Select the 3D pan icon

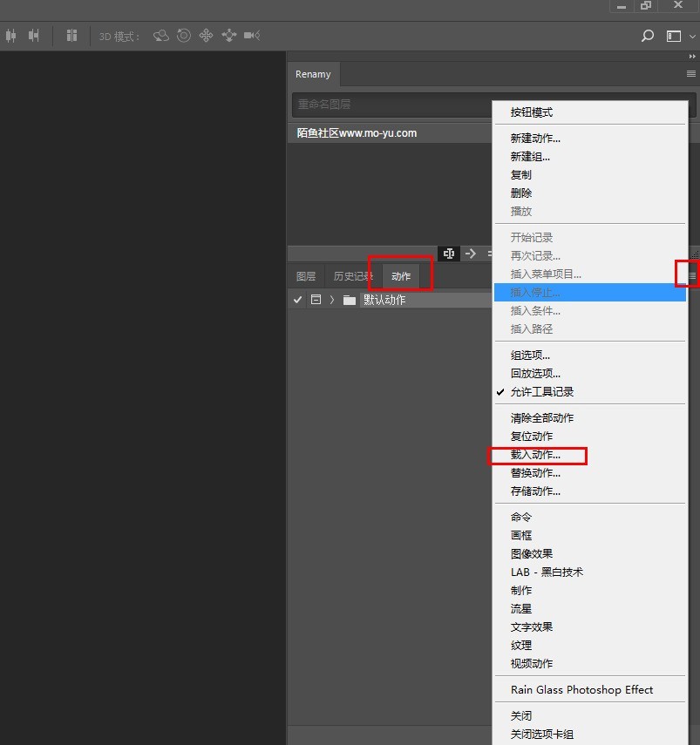click(207, 36)
